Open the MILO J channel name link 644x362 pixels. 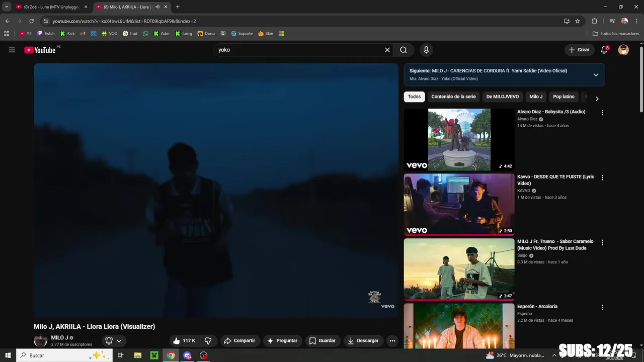coord(59,338)
